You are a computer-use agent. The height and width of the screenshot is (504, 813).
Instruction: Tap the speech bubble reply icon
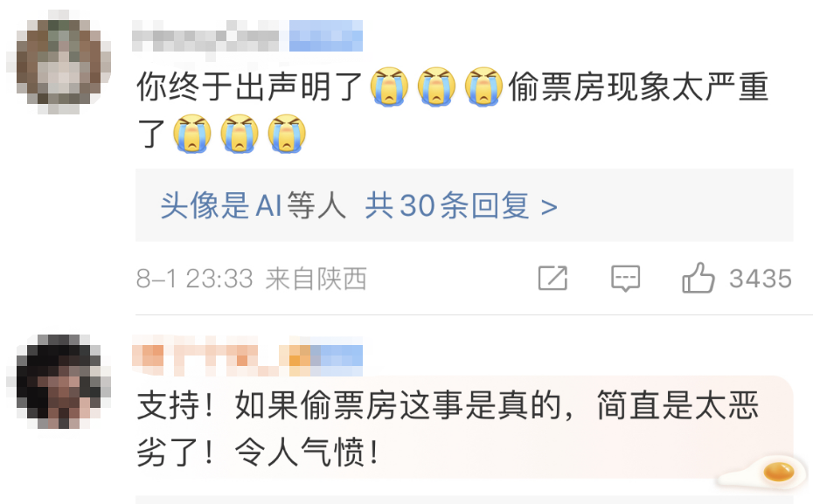point(625,279)
